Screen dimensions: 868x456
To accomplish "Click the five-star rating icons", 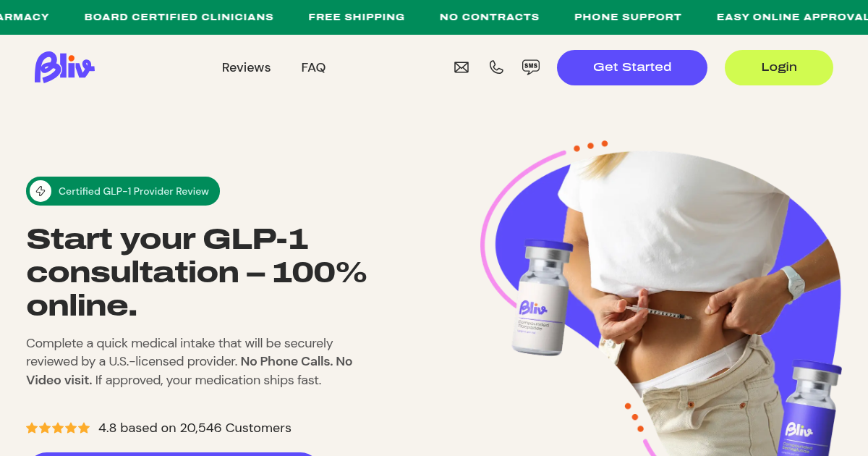I will pos(58,428).
